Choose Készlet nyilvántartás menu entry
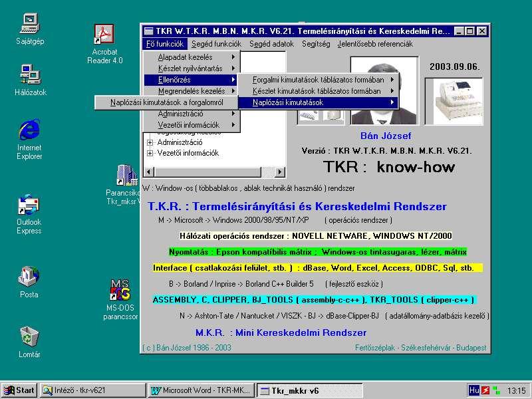The height and width of the screenshot is (399, 532). click(x=192, y=68)
